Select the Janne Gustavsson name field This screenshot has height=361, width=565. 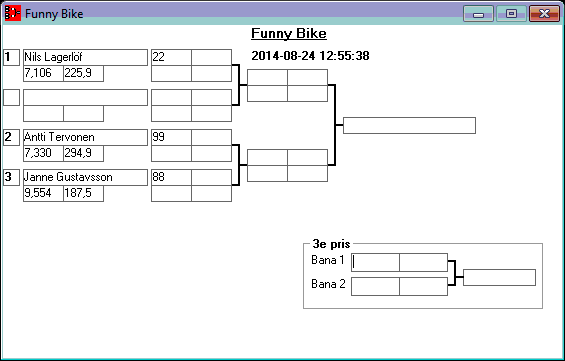tap(85, 177)
